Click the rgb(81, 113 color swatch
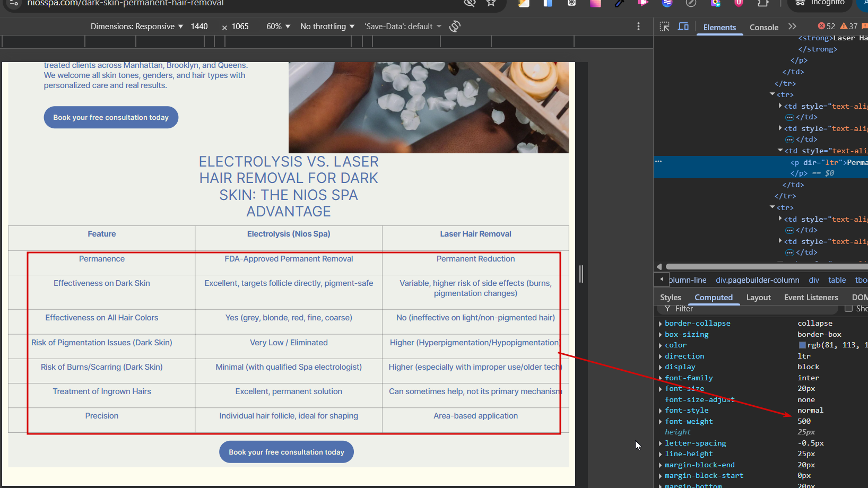This screenshot has height=488, width=868. [x=802, y=345]
